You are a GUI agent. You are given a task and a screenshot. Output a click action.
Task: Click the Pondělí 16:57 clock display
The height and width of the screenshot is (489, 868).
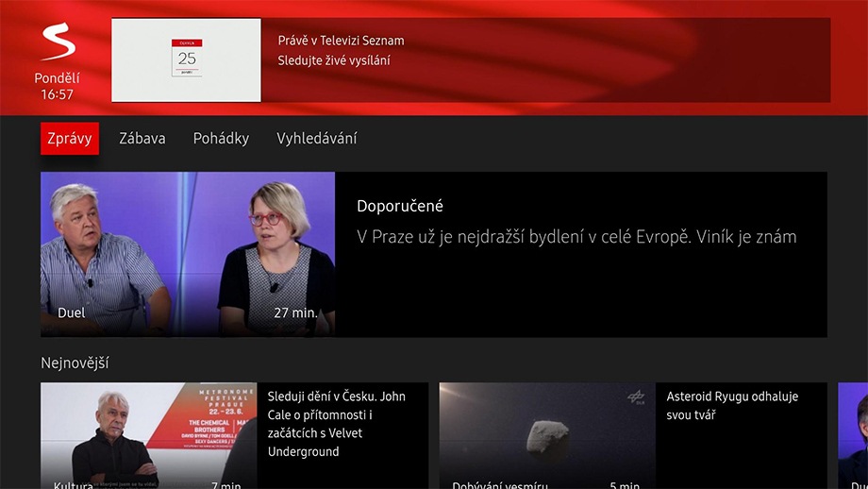pyautogui.click(x=57, y=87)
